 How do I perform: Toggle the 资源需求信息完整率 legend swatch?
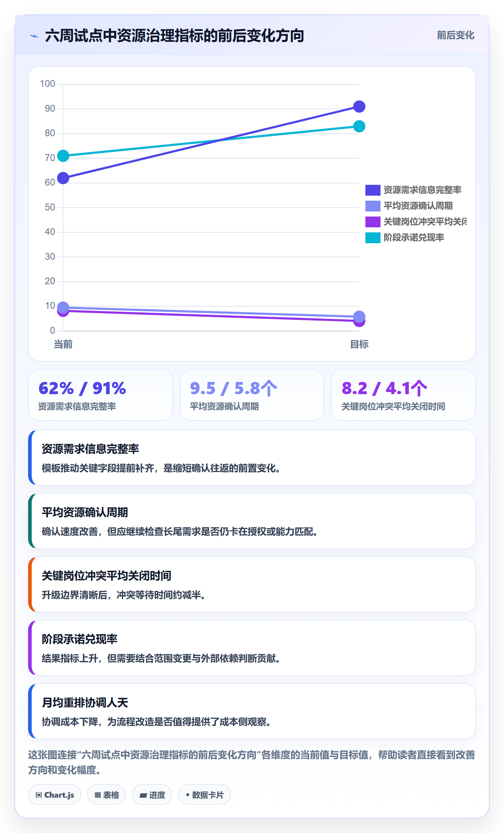pos(373,190)
